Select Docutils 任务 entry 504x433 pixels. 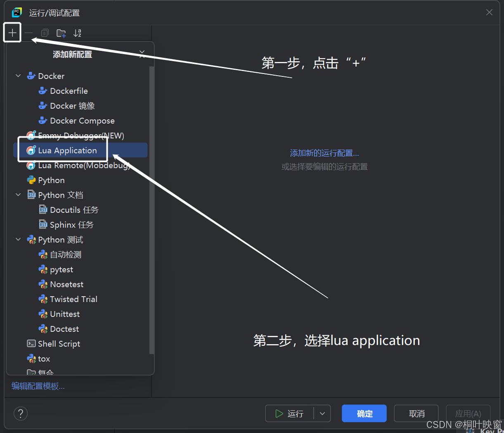[x=80, y=210]
